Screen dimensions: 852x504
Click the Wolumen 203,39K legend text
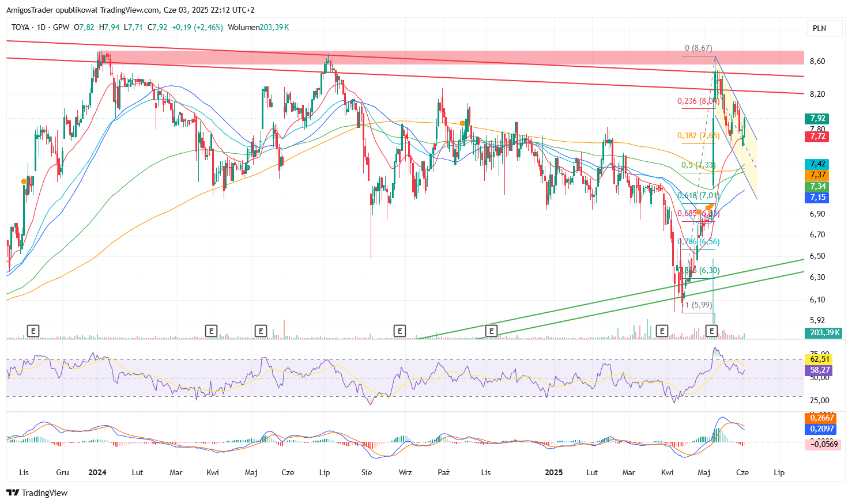tap(258, 27)
